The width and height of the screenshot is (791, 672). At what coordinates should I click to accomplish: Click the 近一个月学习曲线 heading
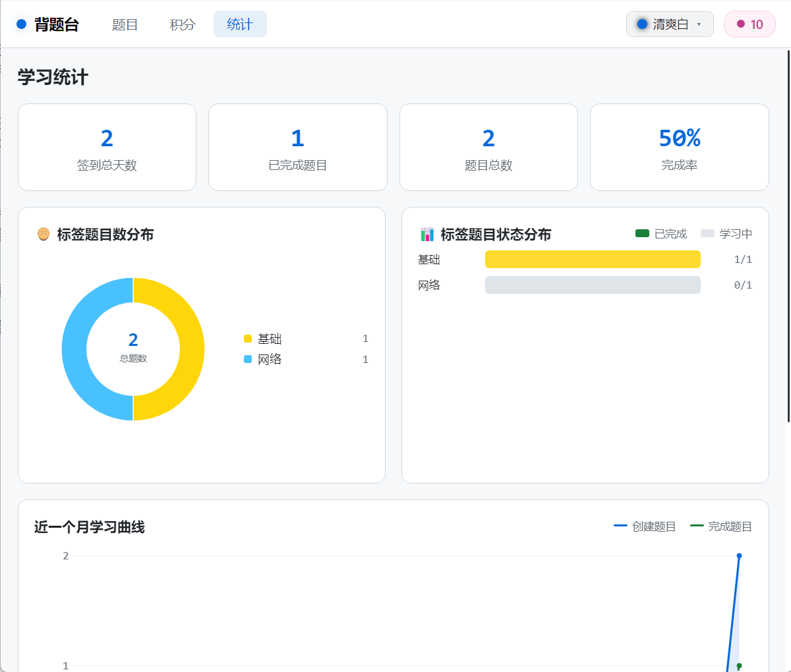tap(90, 527)
